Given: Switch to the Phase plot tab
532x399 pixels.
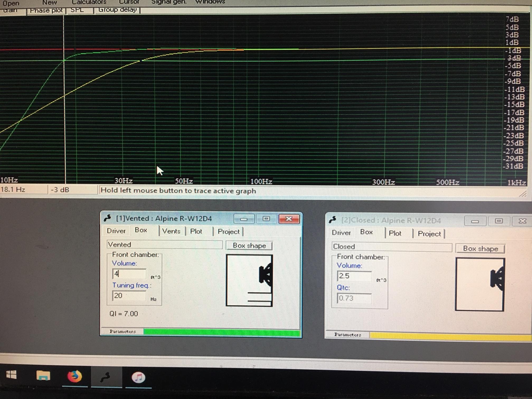Looking at the screenshot, I should tap(46, 10).
